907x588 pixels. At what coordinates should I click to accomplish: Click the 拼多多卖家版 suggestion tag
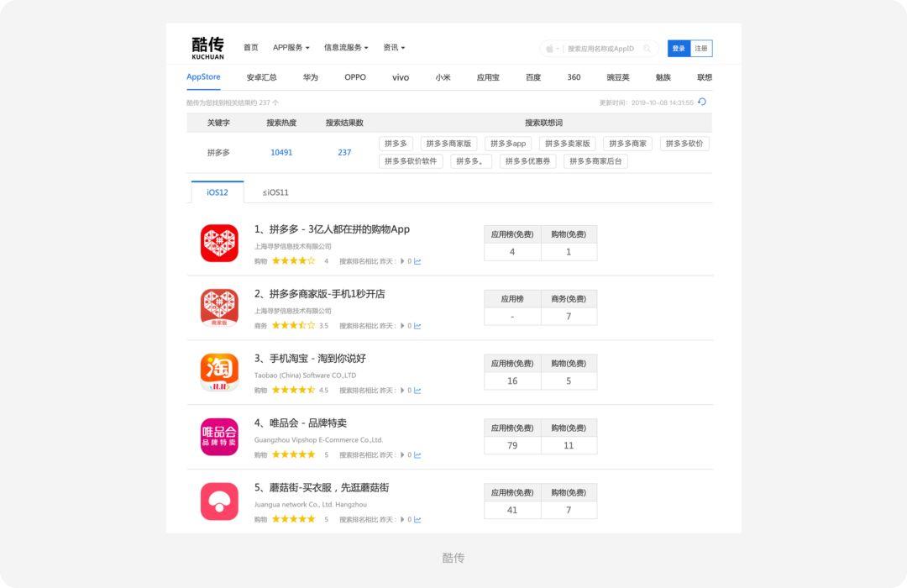tap(568, 144)
